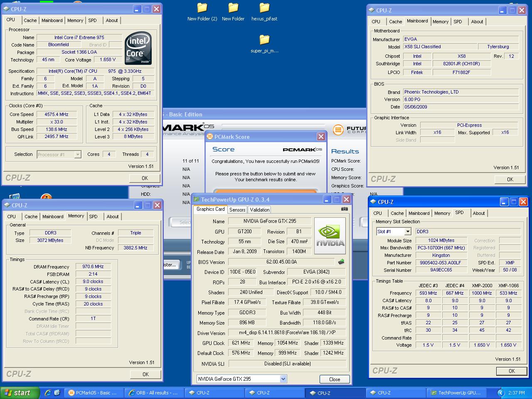
Task: Click the GPU-Z title bar icon
Action: click(196, 199)
